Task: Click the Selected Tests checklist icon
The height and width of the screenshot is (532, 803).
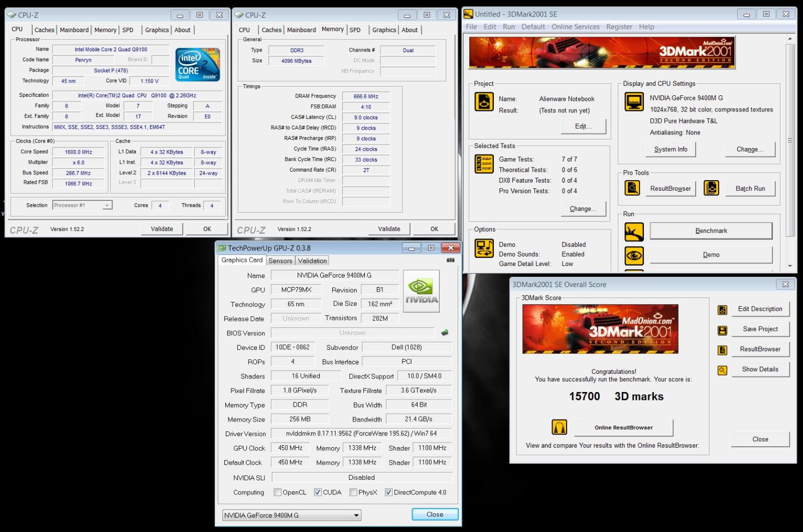Action: click(484, 164)
